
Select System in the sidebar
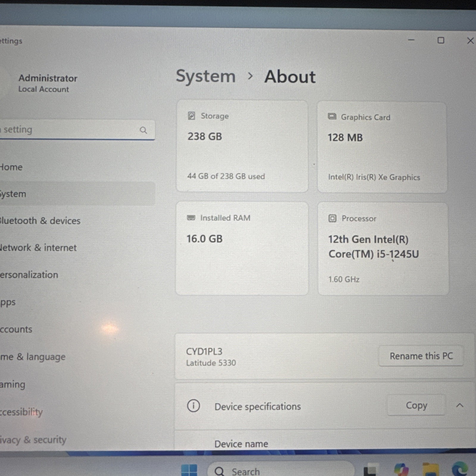pyautogui.click(x=77, y=194)
